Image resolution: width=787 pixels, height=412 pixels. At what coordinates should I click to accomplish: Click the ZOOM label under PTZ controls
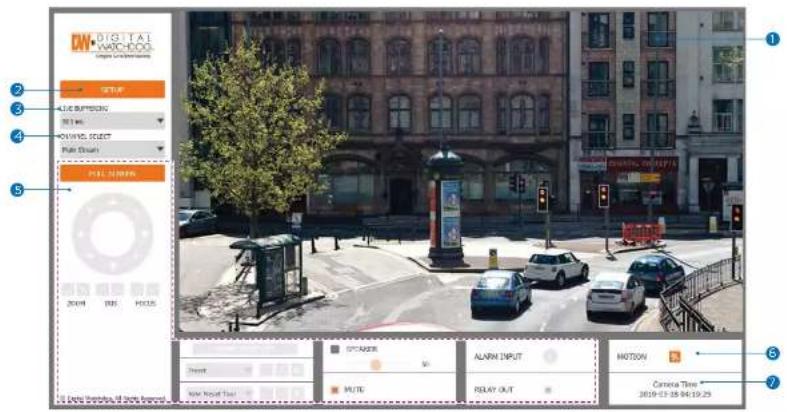pos(76,304)
